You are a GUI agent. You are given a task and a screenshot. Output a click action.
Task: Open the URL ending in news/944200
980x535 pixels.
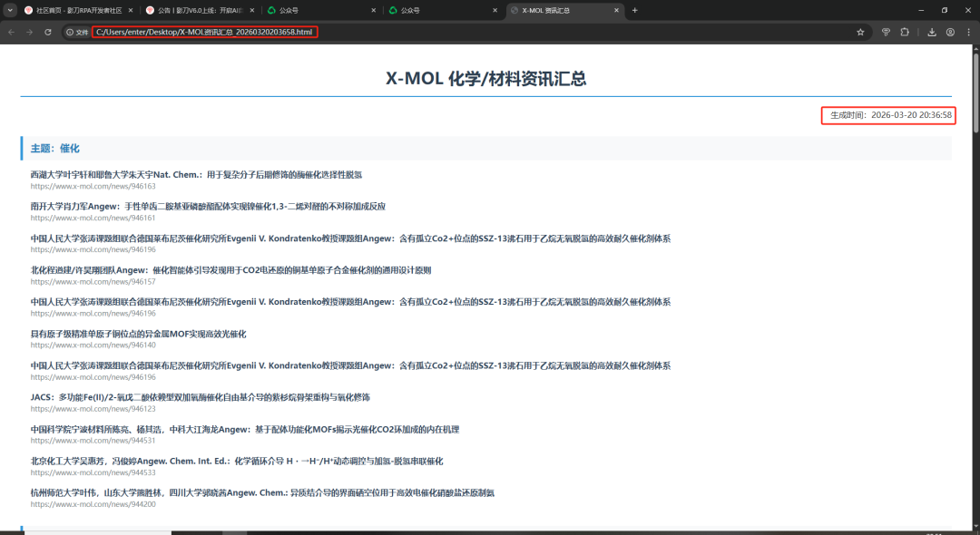tap(93, 504)
